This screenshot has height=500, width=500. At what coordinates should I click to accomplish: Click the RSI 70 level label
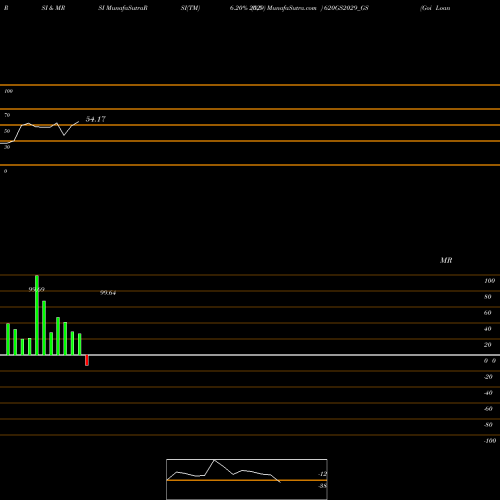[7, 115]
